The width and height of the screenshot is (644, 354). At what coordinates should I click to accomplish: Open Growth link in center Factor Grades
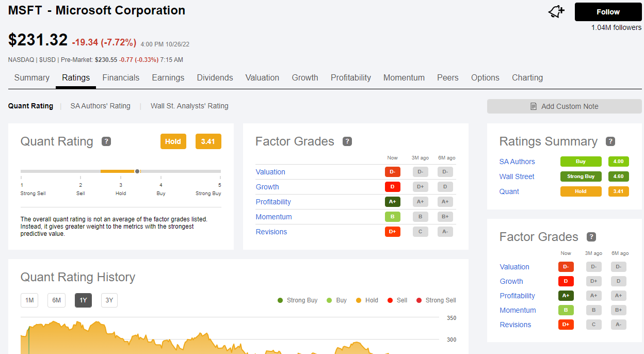[x=267, y=187]
